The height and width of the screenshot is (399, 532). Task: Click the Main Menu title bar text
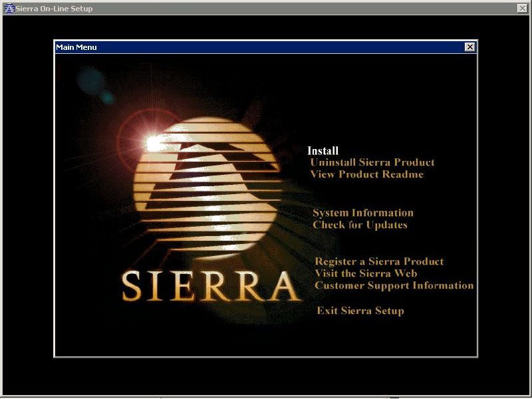(76, 47)
